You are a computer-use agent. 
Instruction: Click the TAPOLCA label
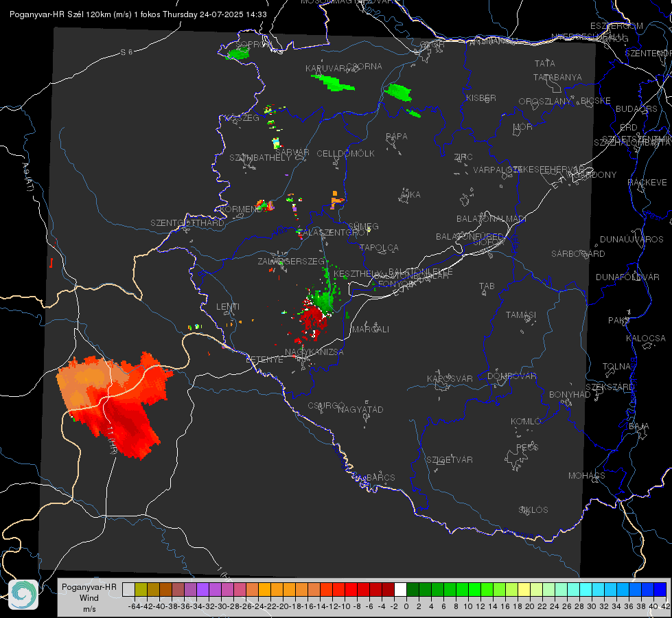(380, 247)
